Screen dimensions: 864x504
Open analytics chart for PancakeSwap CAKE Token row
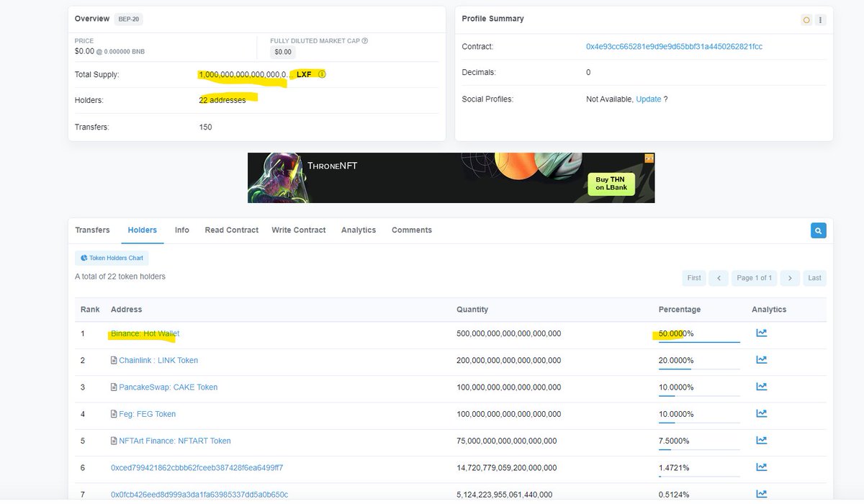point(761,387)
